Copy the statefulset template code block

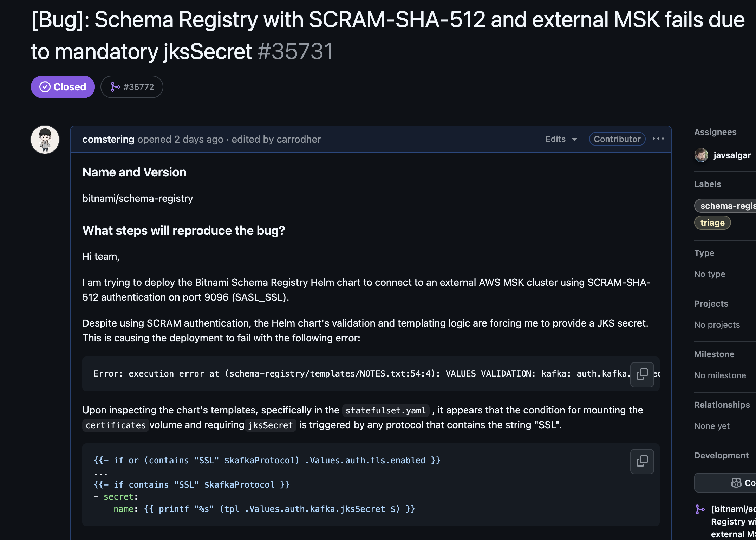click(x=642, y=461)
